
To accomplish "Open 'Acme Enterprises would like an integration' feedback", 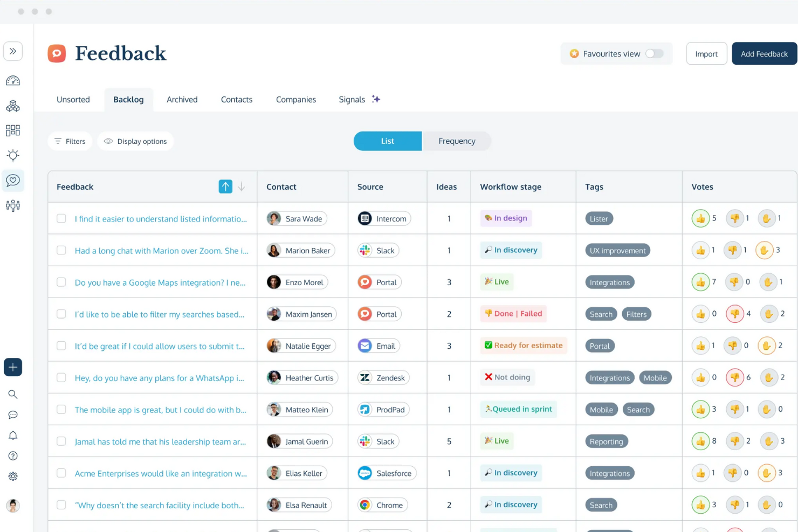I will (161, 473).
